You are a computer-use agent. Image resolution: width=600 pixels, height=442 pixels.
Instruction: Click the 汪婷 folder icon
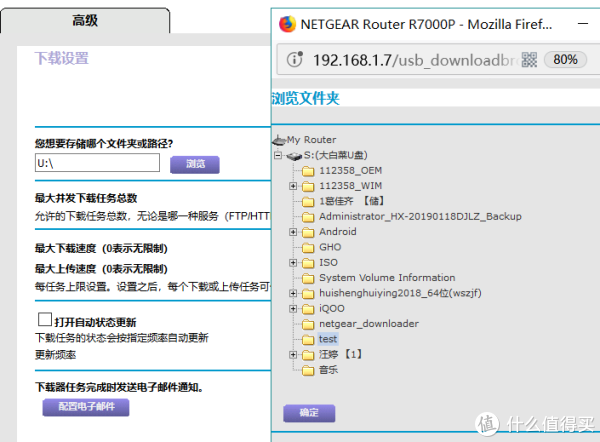[x=308, y=355]
